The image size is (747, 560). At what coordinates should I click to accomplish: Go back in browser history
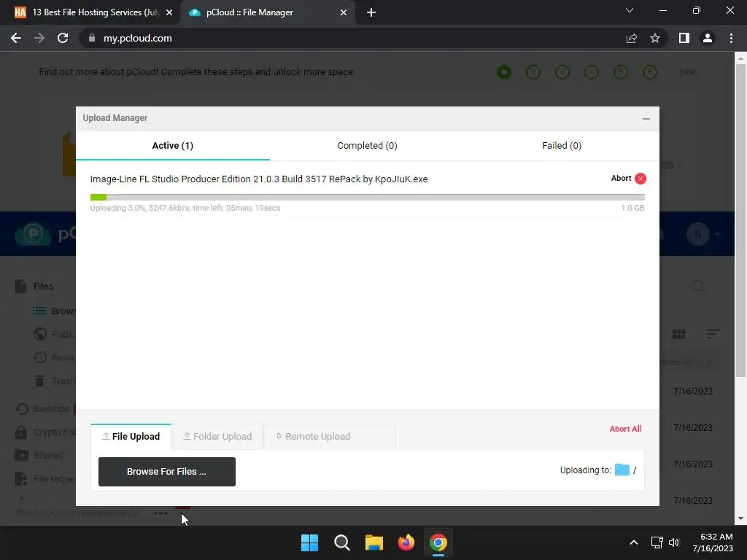16,38
